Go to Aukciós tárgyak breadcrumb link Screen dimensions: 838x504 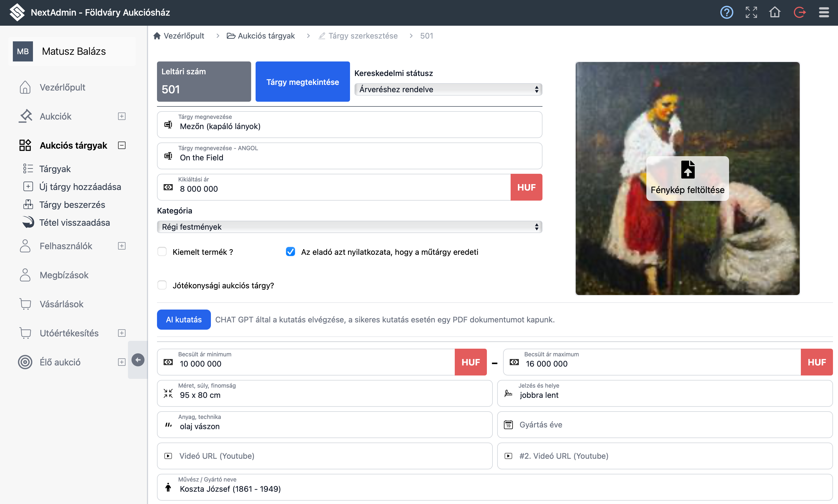click(x=261, y=36)
